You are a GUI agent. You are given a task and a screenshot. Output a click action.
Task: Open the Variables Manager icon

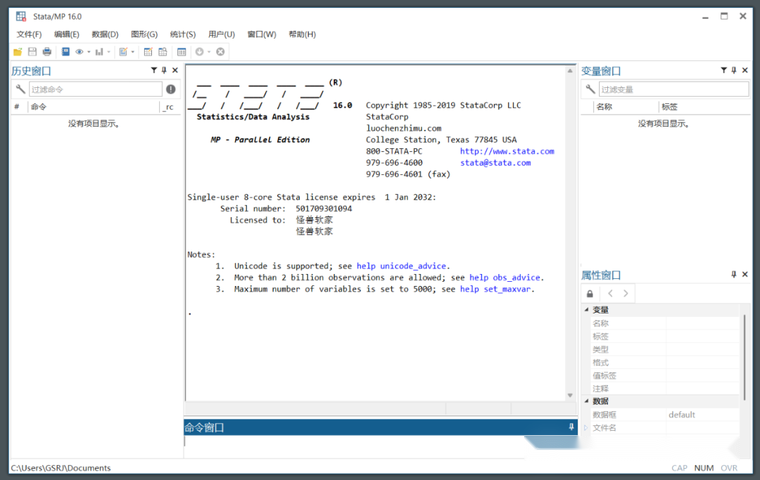[182, 52]
